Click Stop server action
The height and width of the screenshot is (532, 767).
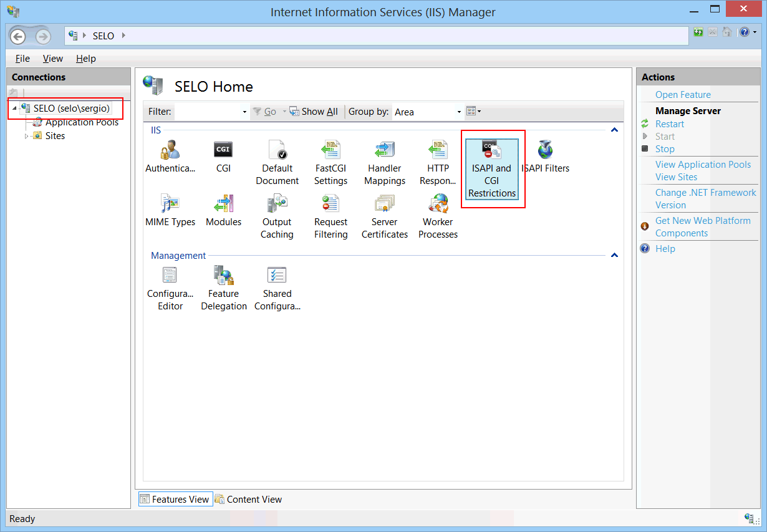(x=665, y=149)
